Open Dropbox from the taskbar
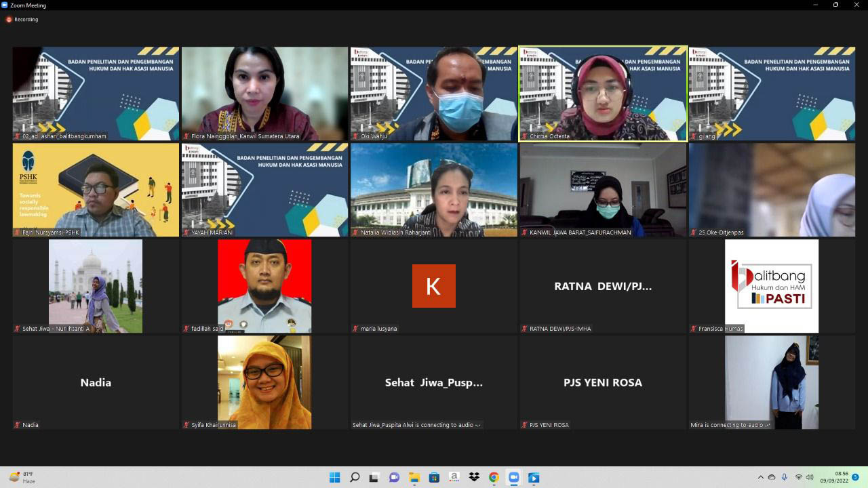The height and width of the screenshot is (488, 868). 474,477
